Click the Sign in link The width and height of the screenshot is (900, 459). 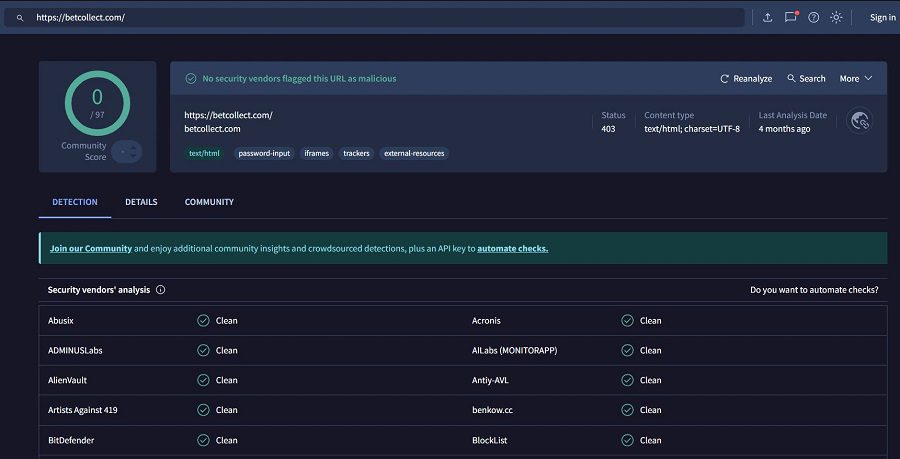(882, 18)
